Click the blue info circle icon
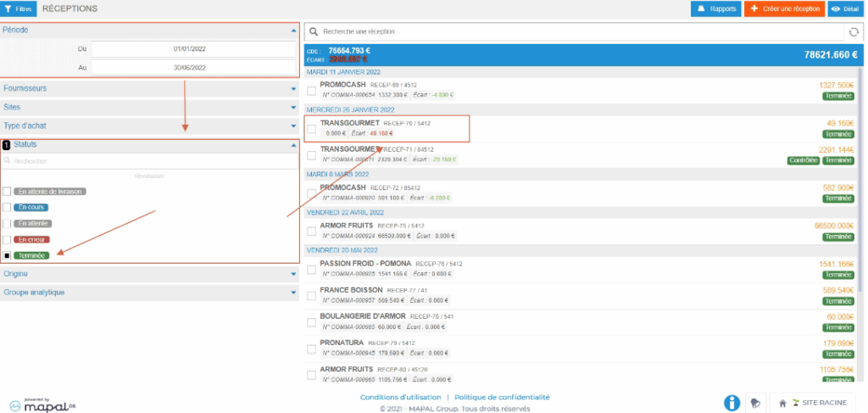 pyautogui.click(x=732, y=403)
